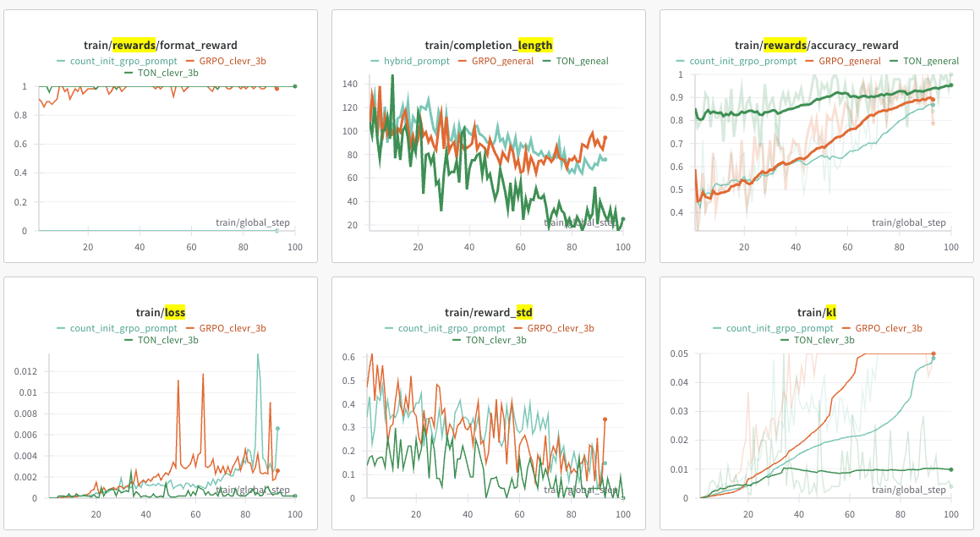The image size is (980, 537).
Task: Click TON_general legend in accuracy_reward chart
Action: click(923, 61)
